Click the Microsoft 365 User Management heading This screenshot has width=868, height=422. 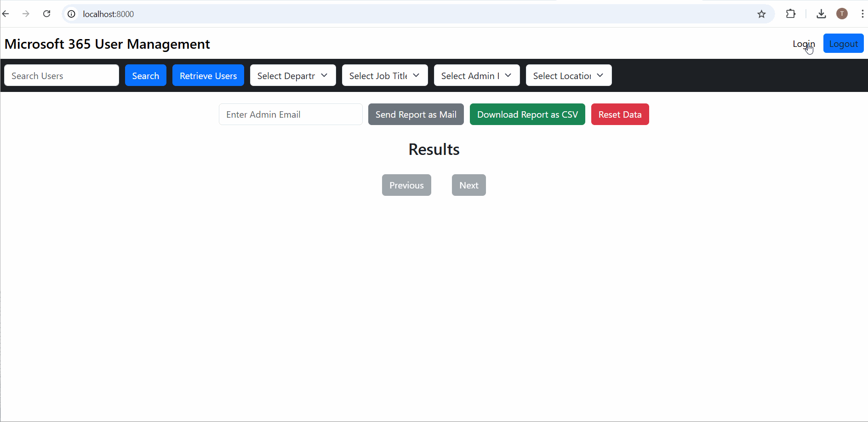pos(107,44)
